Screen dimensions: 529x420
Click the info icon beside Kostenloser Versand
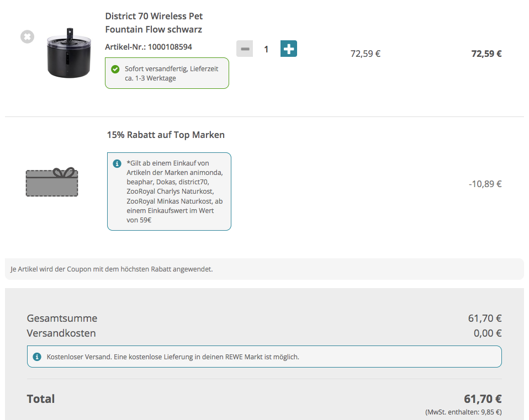(38, 357)
